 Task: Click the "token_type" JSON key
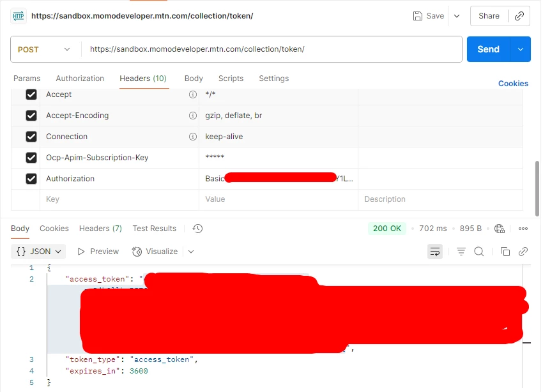click(x=93, y=360)
